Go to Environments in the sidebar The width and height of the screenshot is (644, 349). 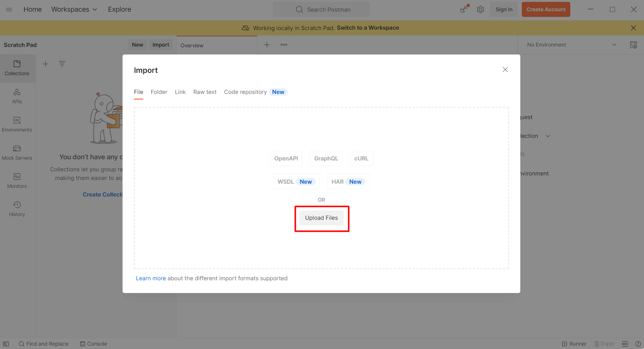click(17, 124)
